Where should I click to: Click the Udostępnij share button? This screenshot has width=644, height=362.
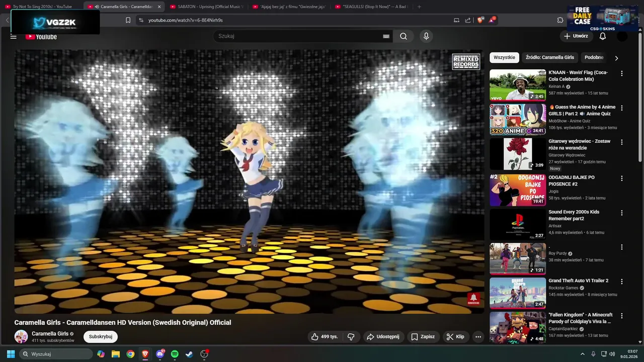(383, 336)
